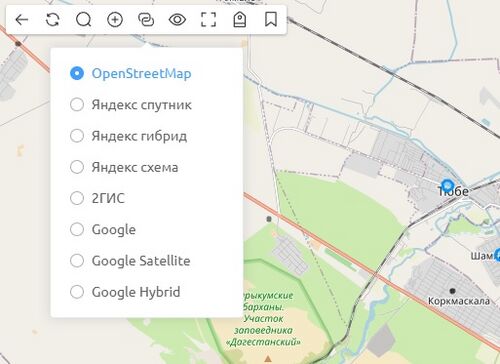This screenshot has width=500, height=364.
Task: Click the bookmark icon in toolbar
Action: [271, 19]
